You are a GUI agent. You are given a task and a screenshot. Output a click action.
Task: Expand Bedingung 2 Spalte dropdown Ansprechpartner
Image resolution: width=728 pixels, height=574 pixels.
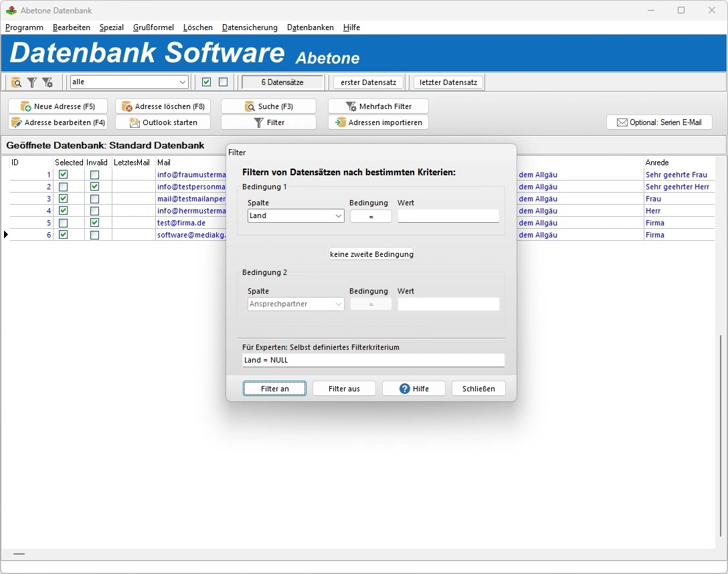(296, 304)
